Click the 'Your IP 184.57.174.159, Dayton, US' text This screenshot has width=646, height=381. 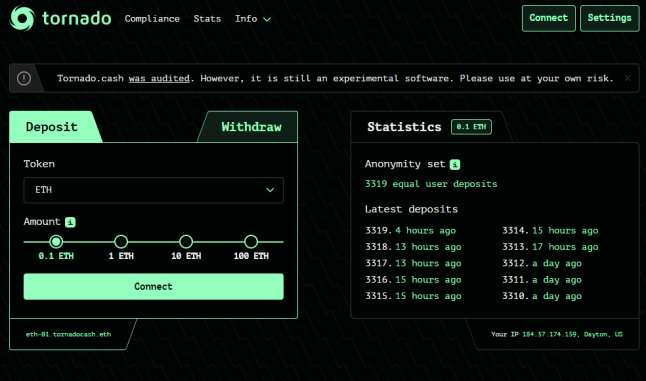pos(557,334)
